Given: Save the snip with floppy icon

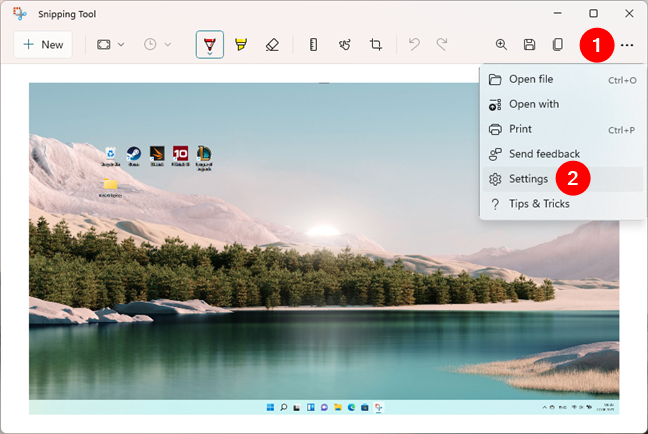Looking at the screenshot, I should [530, 45].
